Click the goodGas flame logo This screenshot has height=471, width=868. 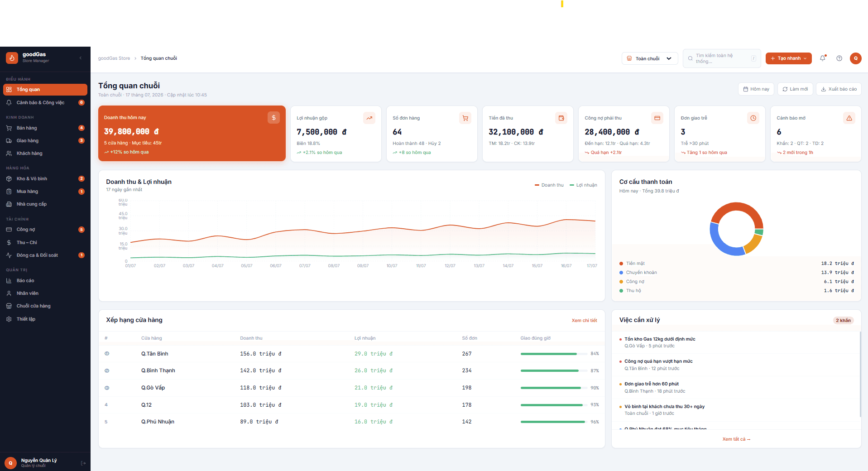coord(12,58)
